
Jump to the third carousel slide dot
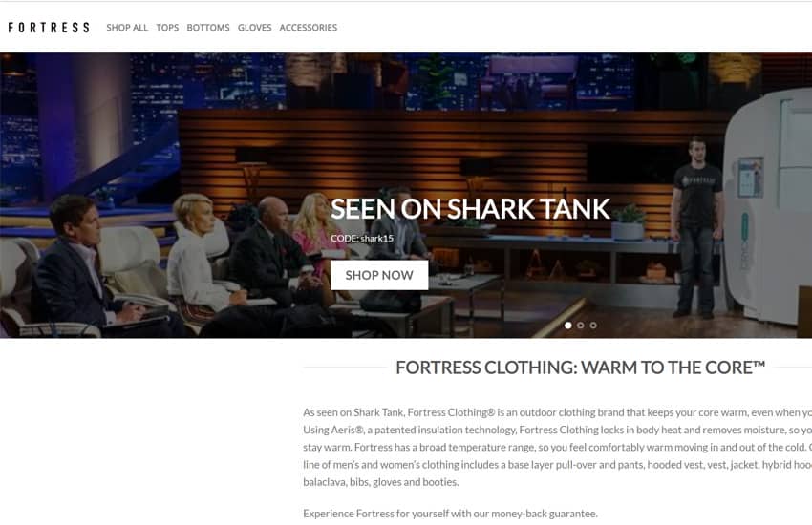pos(593,325)
